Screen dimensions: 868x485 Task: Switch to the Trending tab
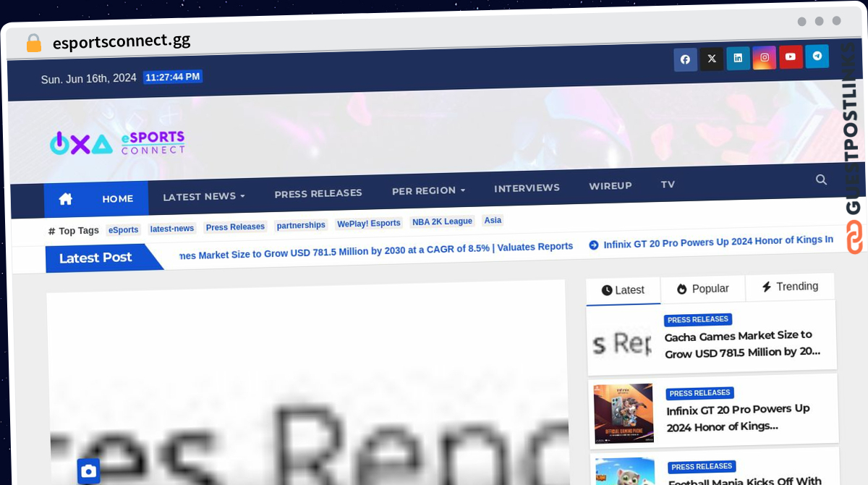(x=790, y=287)
